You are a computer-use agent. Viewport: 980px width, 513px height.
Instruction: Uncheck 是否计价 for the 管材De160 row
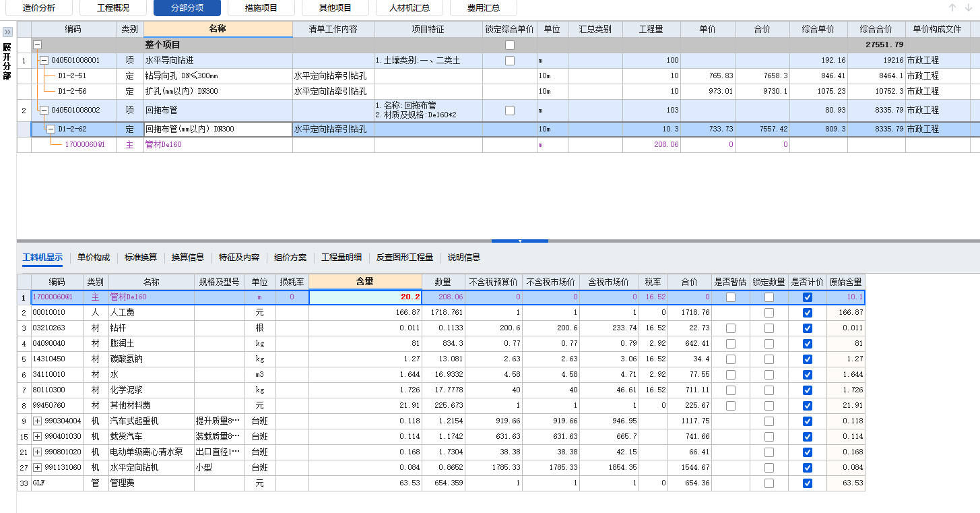(x=807, y=296)
